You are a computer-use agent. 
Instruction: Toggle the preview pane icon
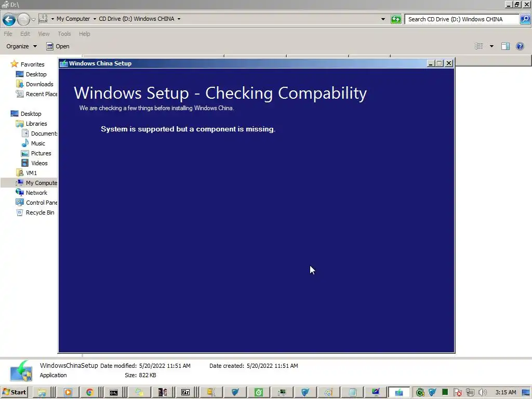(506, 46)
